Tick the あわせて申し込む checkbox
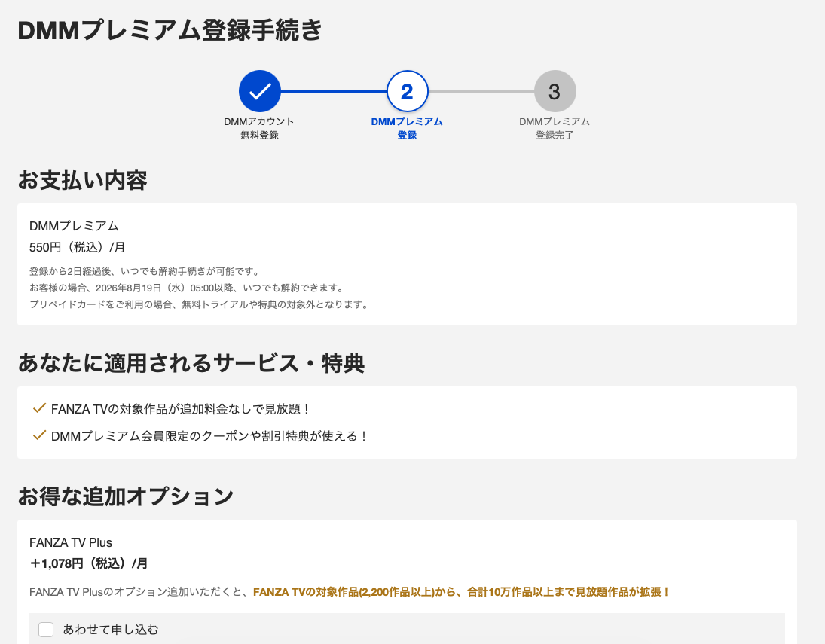The width and height of the screenshot is (825, 644). 46,629
